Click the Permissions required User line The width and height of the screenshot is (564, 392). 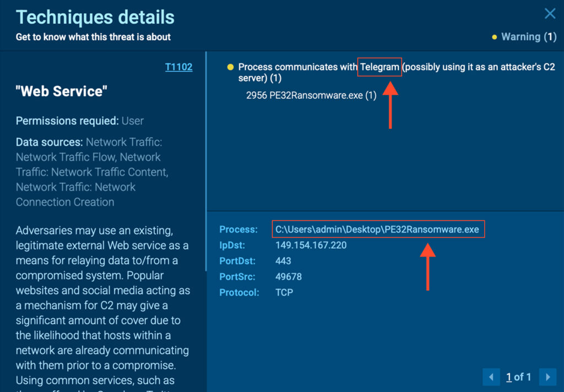click(x=80, y=121)
